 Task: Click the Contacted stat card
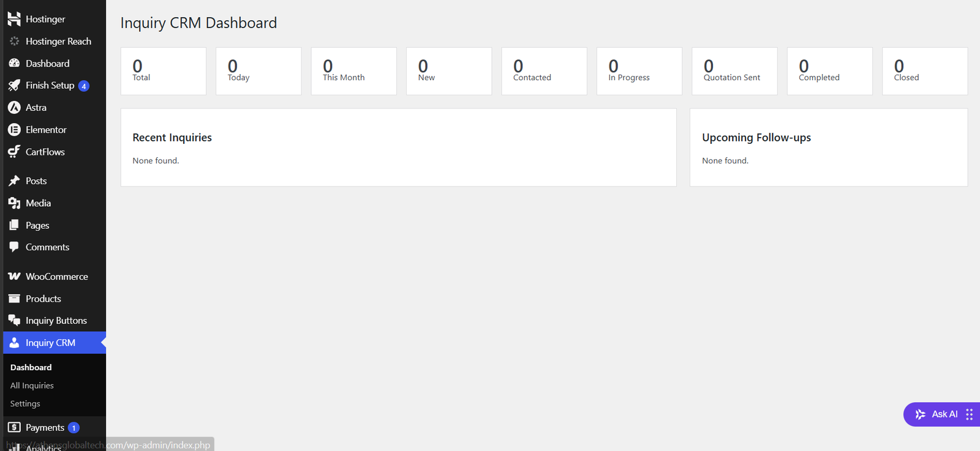click(544, 71)
